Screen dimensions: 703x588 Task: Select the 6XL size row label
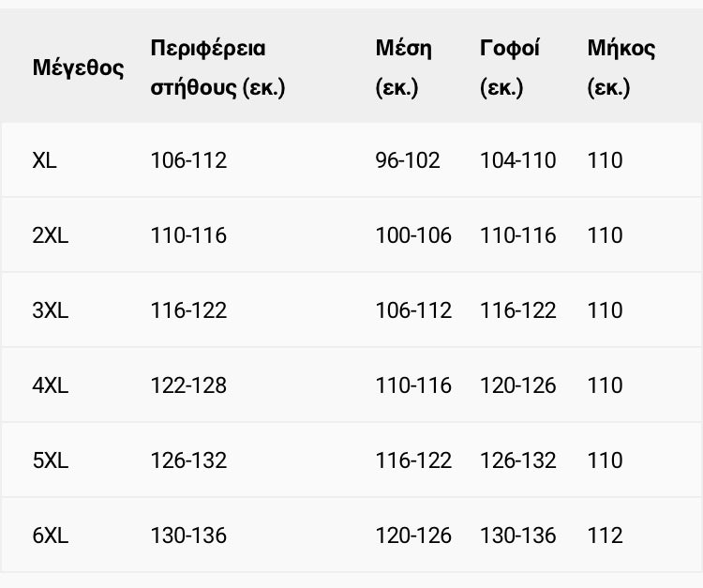[50, 535]
